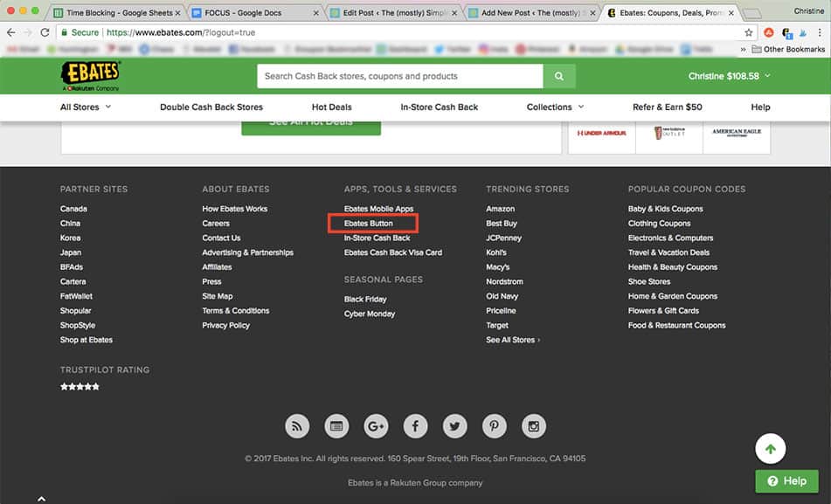Open Terms & Conditions link
This screenshot has width=831, height=504.
[236, 311]
